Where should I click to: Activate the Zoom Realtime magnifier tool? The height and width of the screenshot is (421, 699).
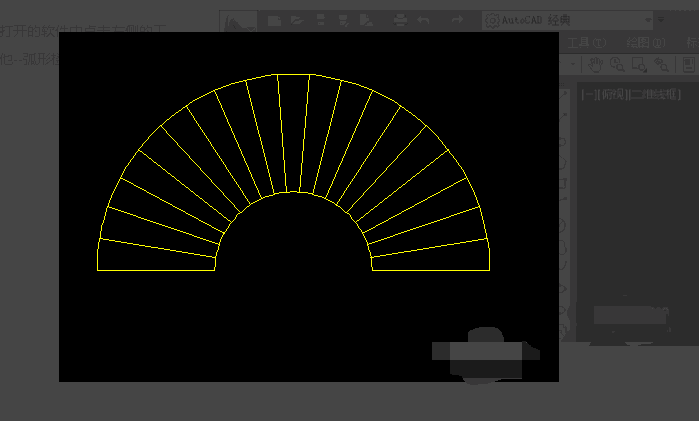click(617, 64)
